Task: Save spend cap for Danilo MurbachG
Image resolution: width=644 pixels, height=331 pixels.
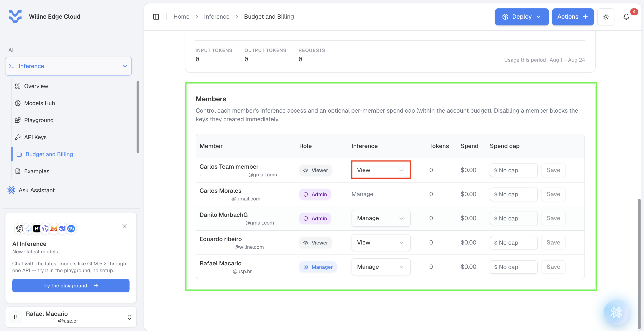Action: coord(553,218)
